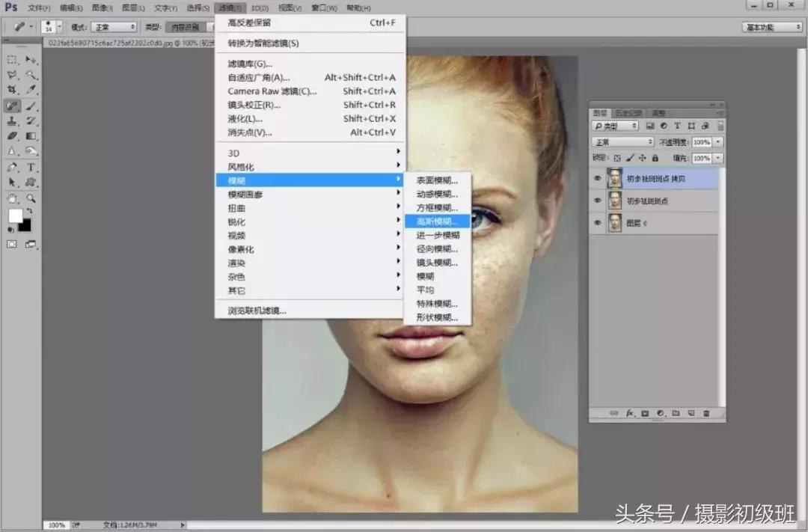
Task: Open the 液化(L) filter menu item
Action: [x=245, y=118]
